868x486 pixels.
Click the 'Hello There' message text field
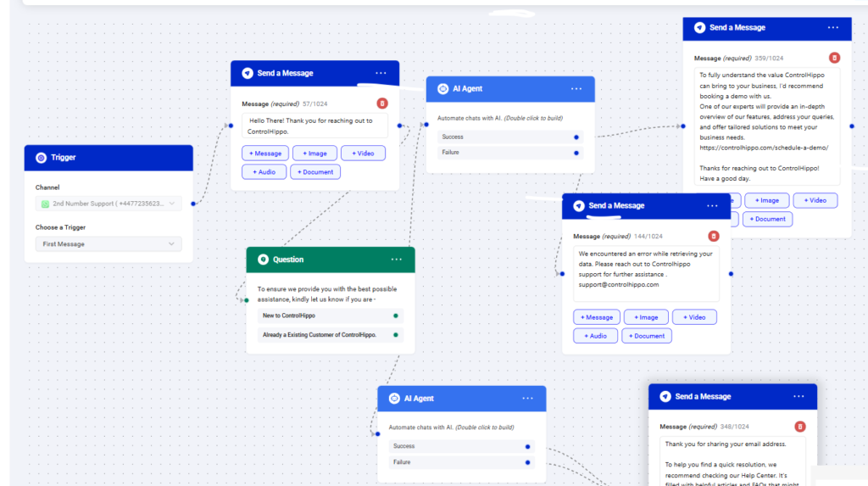(314, 126)
